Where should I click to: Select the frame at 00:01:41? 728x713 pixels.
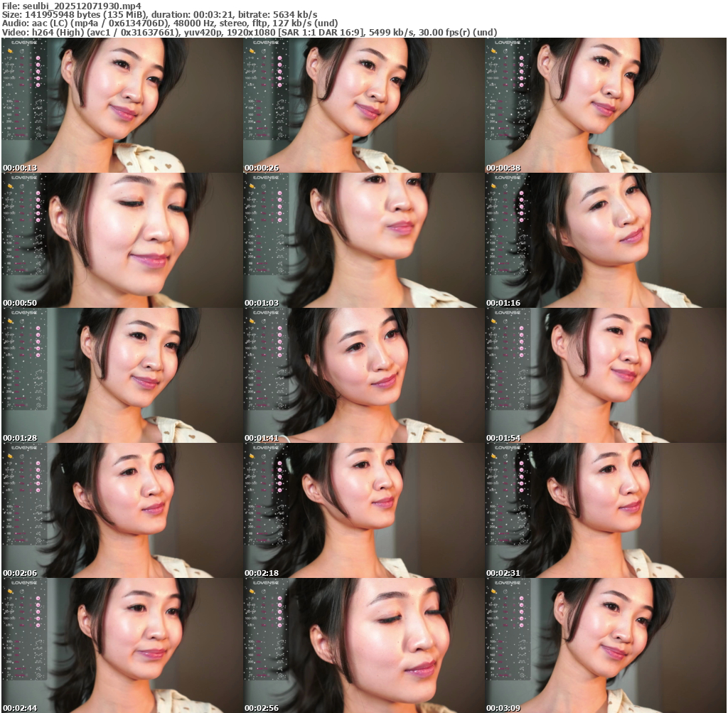click(363, 375)
